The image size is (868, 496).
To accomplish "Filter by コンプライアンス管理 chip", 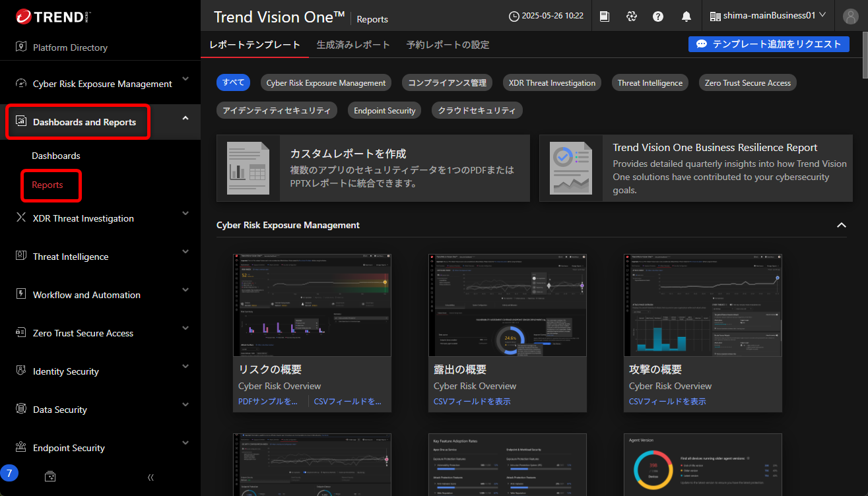I will point(447,82).
